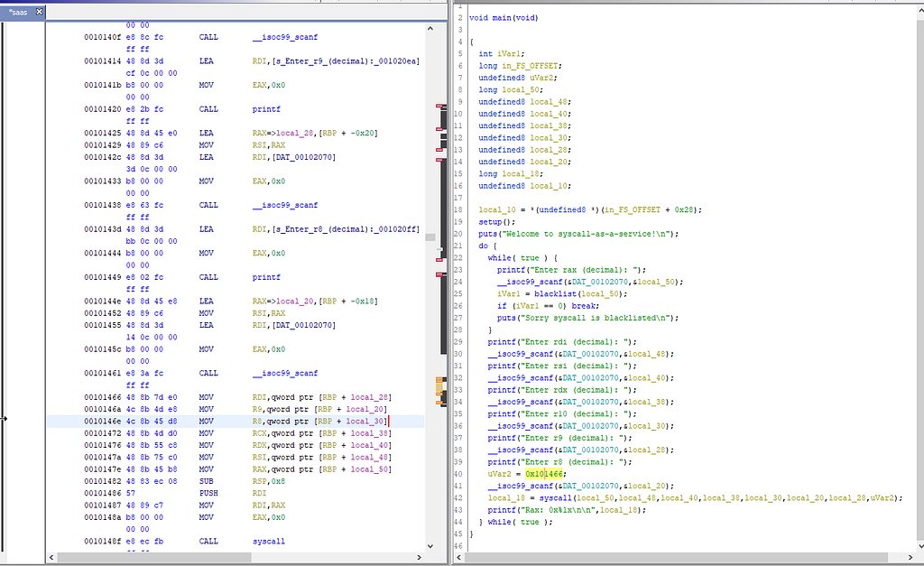Select address 0010148a in the listing
Image resolution: width=924 pixels, height=566 pixels.
pyautogui.click(x=102, y=517)
